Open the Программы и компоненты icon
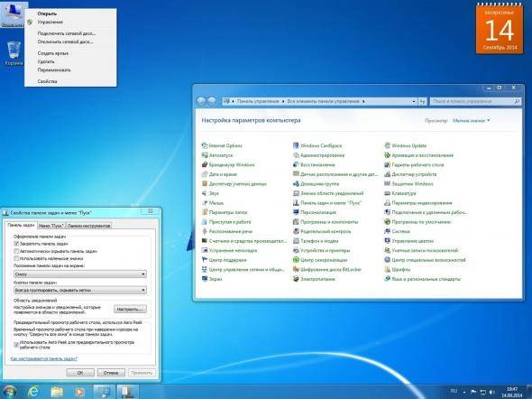This screenshot has width=532, height=399. 296,222
